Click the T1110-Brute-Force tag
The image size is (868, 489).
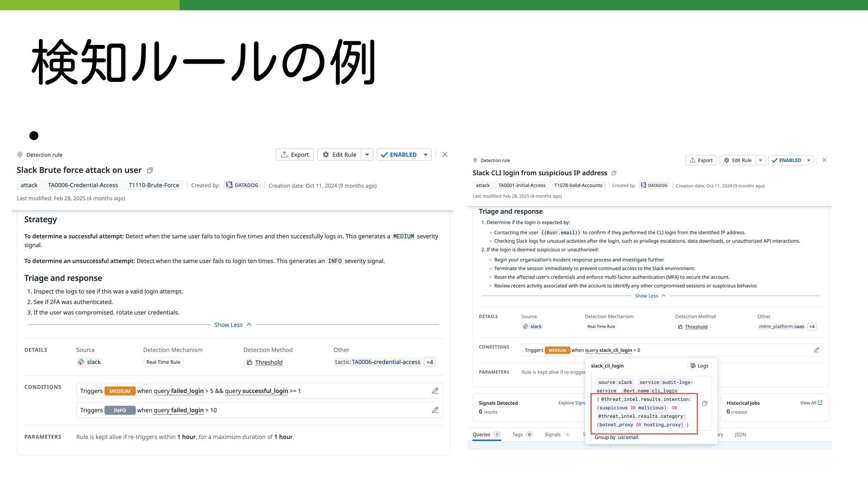(154, 185)
